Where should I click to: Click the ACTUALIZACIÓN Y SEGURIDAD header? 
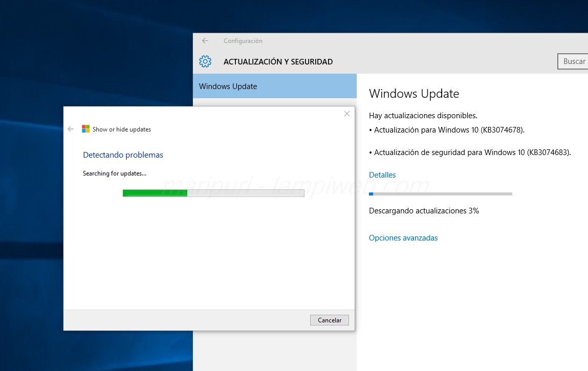(278, 61)
